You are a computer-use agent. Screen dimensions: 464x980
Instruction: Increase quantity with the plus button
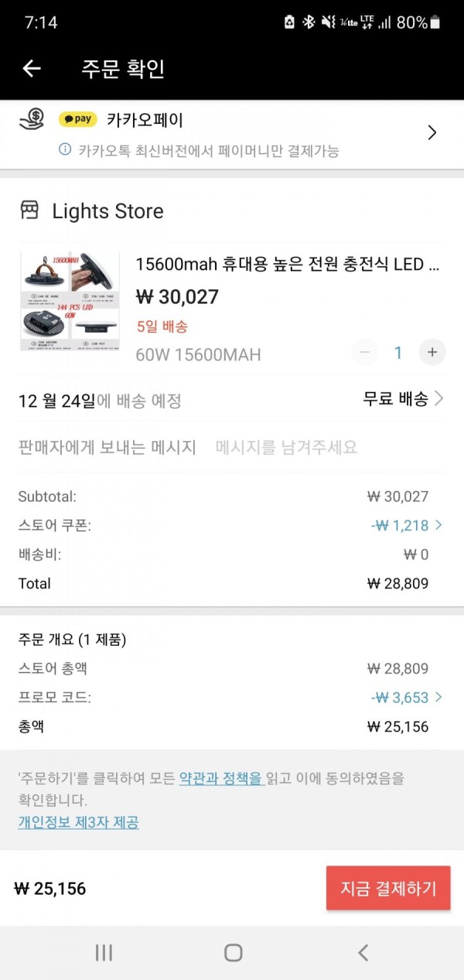coord(432,353)
